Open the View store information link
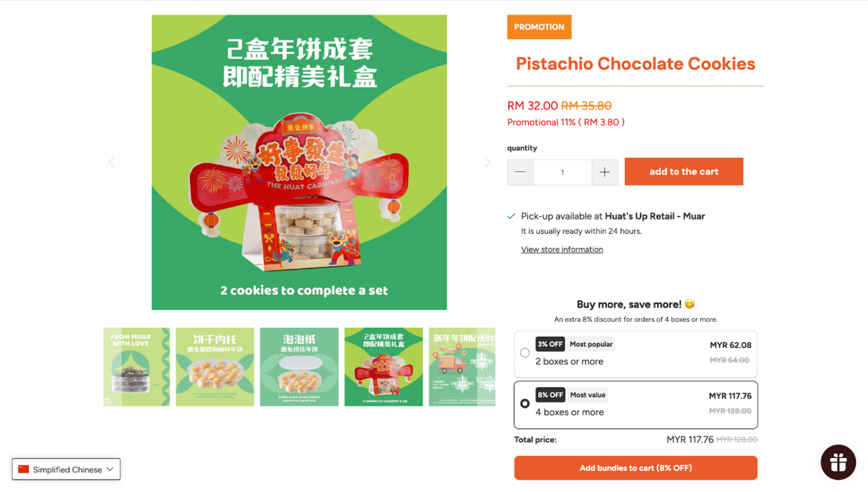The width and height of the screenshot is (868, 492). coord(562,249)
